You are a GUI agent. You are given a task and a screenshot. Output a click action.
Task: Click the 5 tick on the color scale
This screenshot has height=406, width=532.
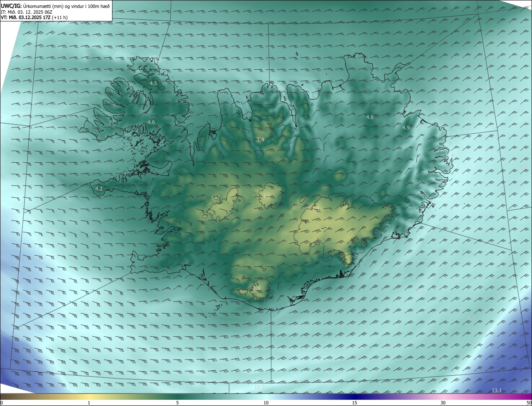(177, 403)
